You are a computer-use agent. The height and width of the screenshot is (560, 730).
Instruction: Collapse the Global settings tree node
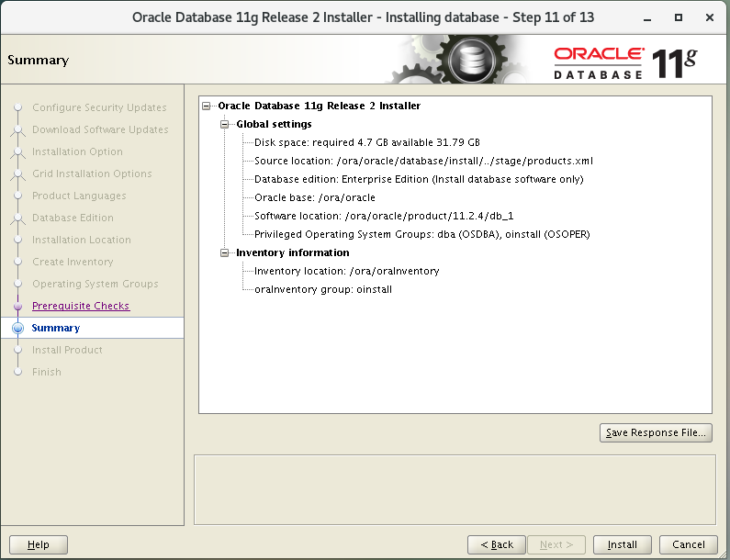coord(225,124)
